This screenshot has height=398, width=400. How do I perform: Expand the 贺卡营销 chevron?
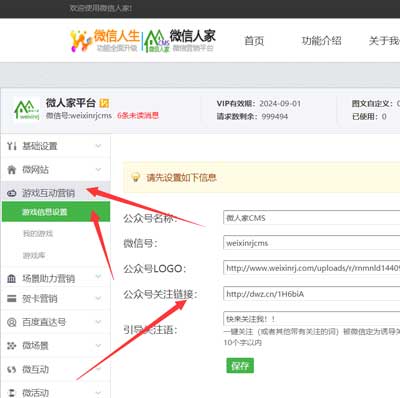click(98, 298)
